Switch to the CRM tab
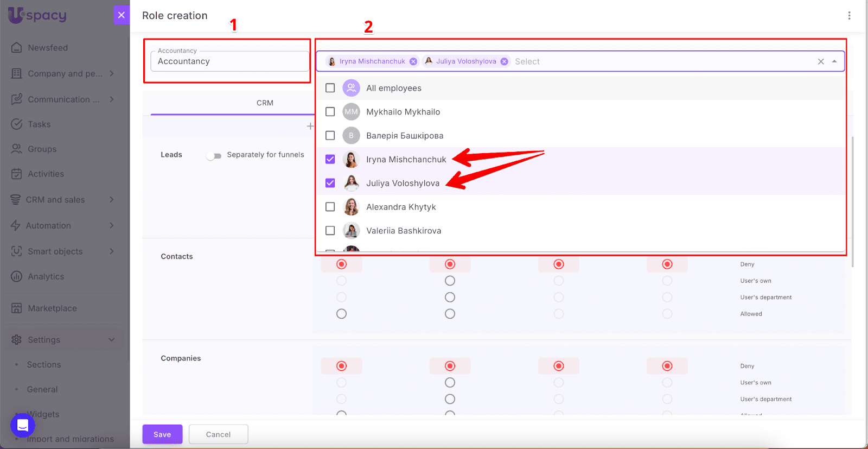The image size is (868, 449). point(265,103)
